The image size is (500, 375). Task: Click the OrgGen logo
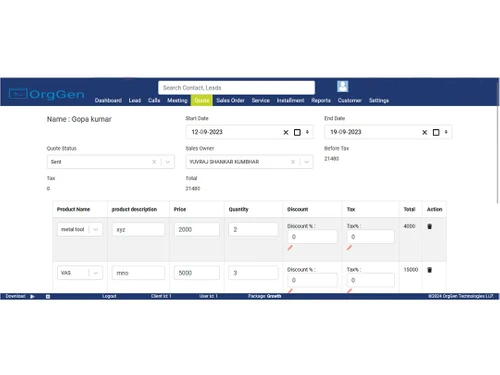coord(46,94)
